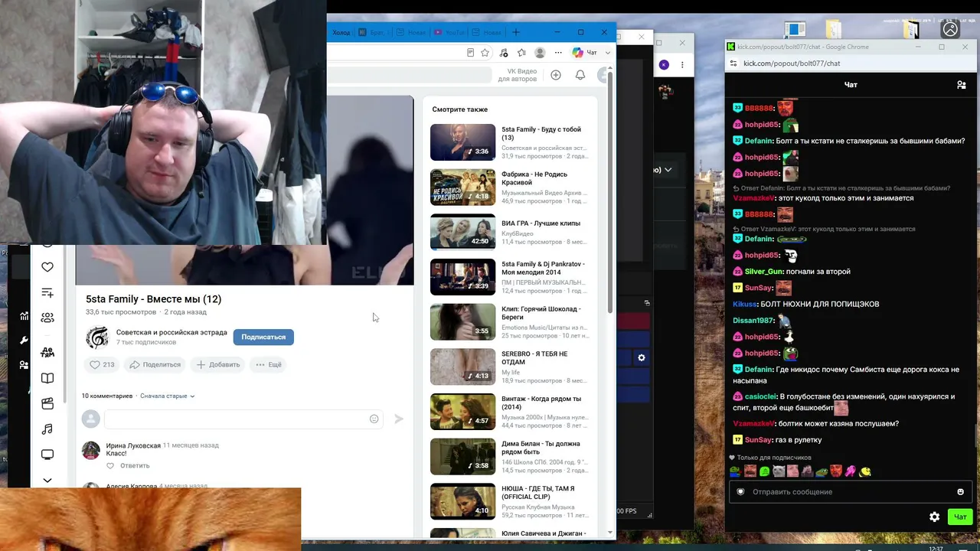Open 'Винтаж - Когда рядом ты' thumbnail
This screenshot has height=551, width=980.
[462, 412]
